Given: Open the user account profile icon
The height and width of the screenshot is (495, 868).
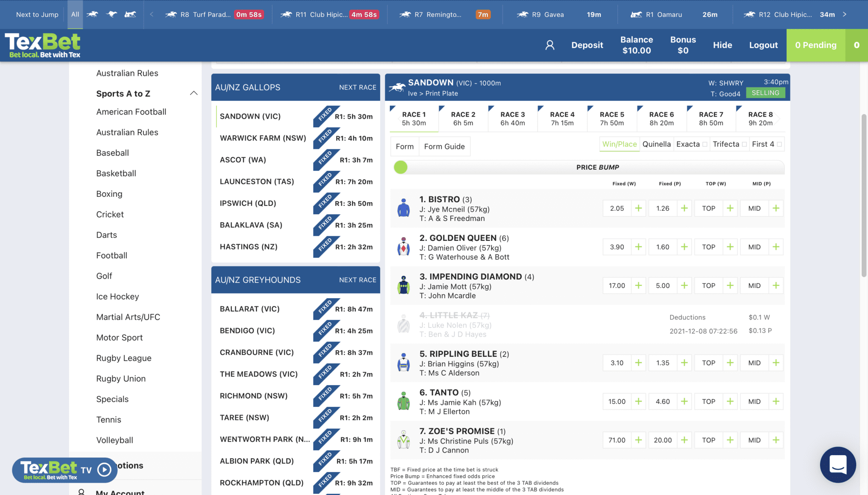Looking at the screenshot, I should (x=550, y=45).
